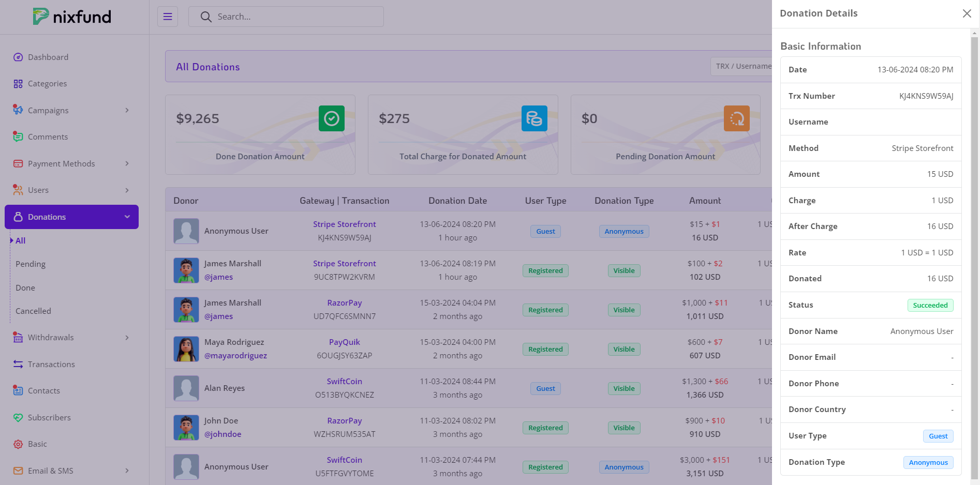980x485 pixels.
Task: Open the @mayarodriguez user link
Action: click(235, 356)
